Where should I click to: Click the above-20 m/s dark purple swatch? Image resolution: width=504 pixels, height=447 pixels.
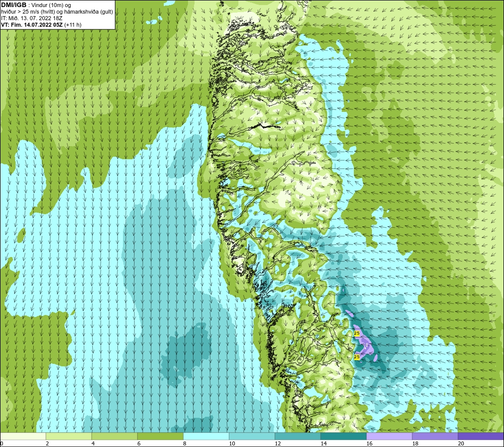481,436
